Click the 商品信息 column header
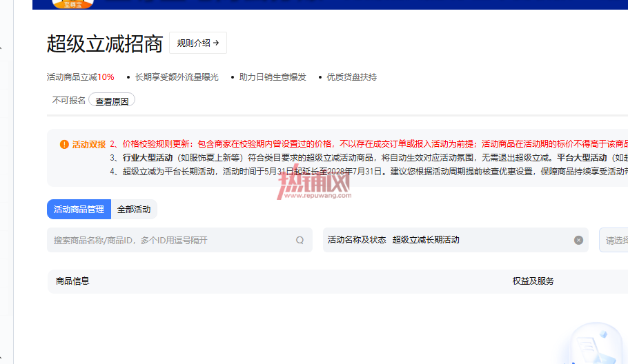 [72, 281]
